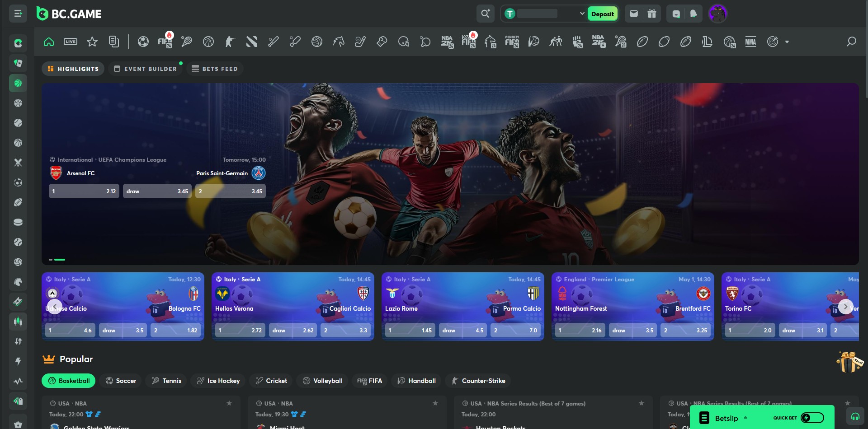Open the sports search magnifier icon
The height and width of the screenshot is (429, 868).
852,42
